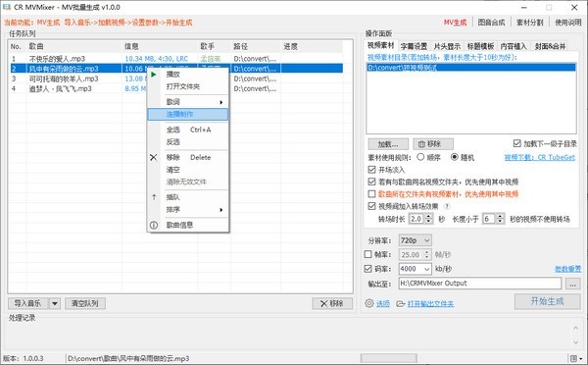Image resolution: width=588 pixels, height=365 pixels.
Task: Toggle the 开场淡入 checkbox
Action: pyautogui.click(x=371, y=170)
